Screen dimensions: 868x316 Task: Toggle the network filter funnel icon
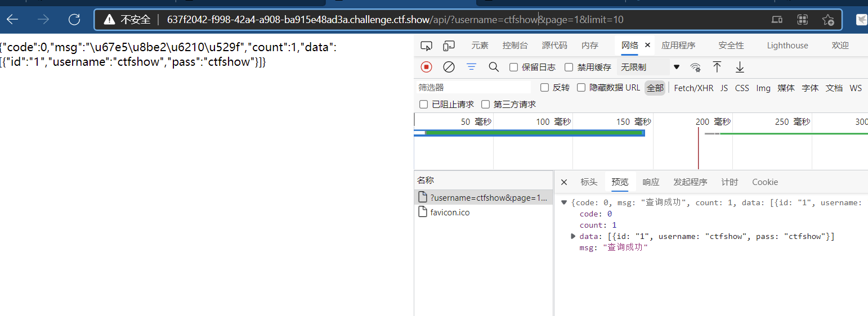(x=471, y=67)
